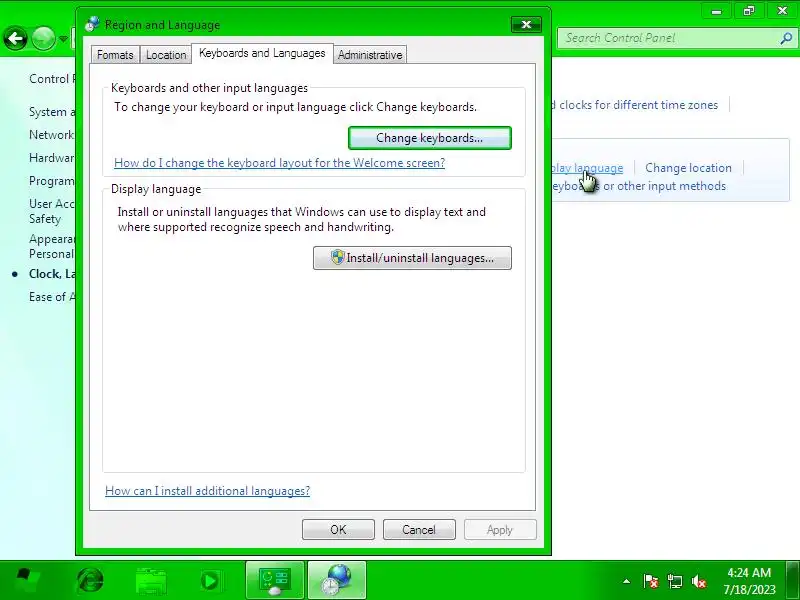Open network status tray icon
Image resolution: width=800 pixels, height=600 pixels.
674,581
